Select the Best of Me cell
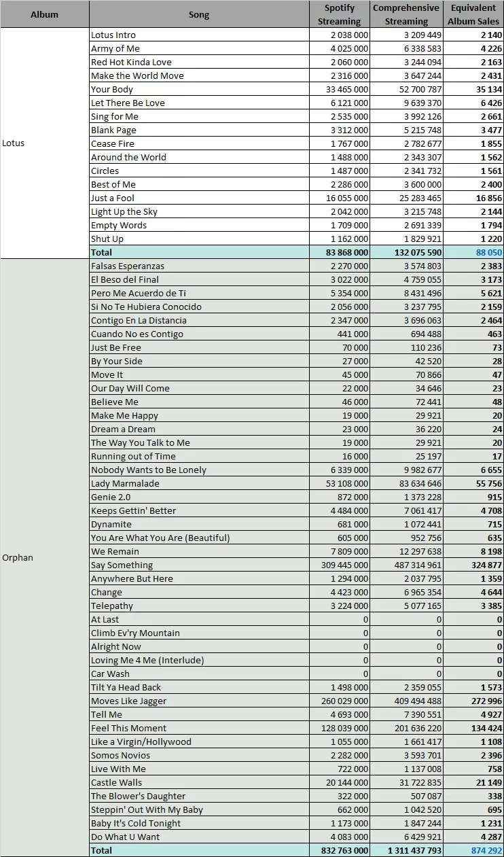This screenshot has height=857, width=504. coord(199,184)
